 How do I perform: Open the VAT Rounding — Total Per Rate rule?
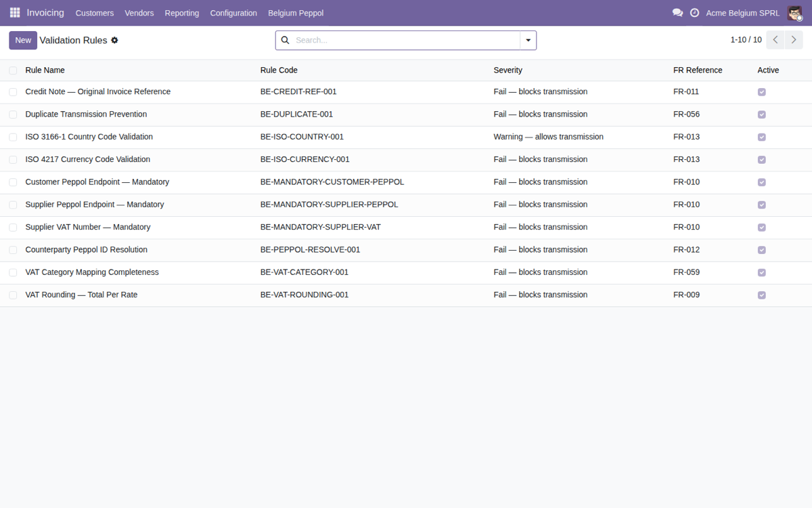coord(81,295)
